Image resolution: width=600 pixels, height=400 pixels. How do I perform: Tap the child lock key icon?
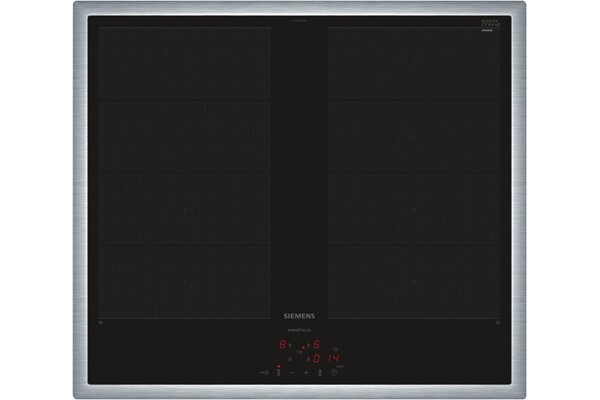point(264,372)
